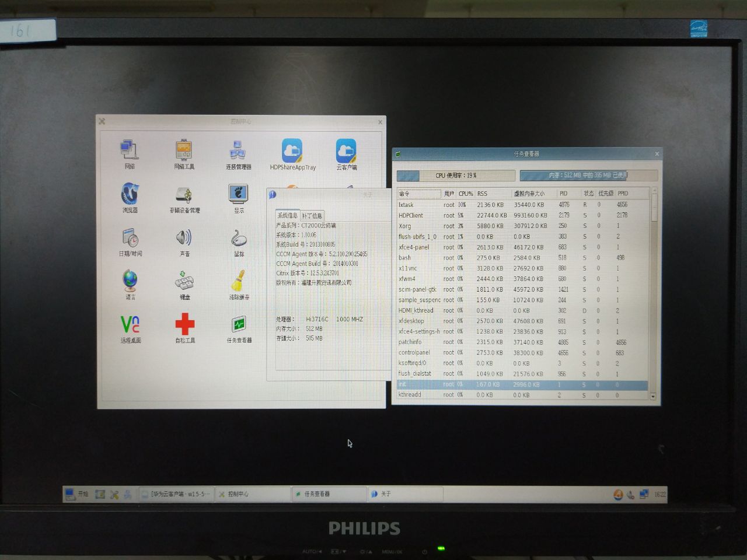Click the 内存 memory usage bar
747x560 pixels.
[x=588, y=175]
